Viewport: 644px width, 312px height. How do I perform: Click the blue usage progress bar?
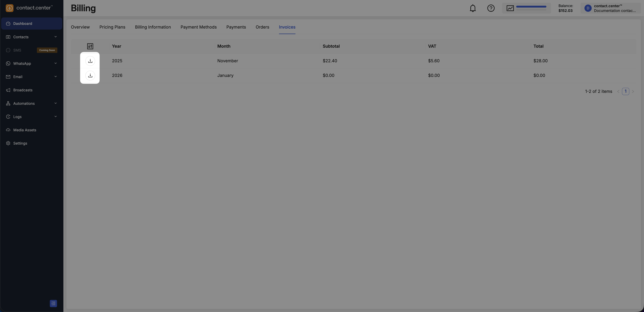[x=531, y=7]
